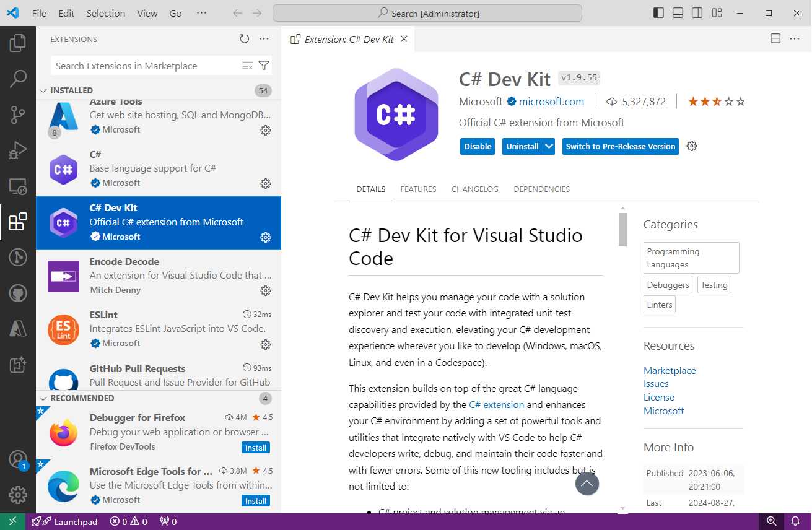Toggle the primary side bar layout button
The width and height of the screenshot is (812, 530).
658,13
